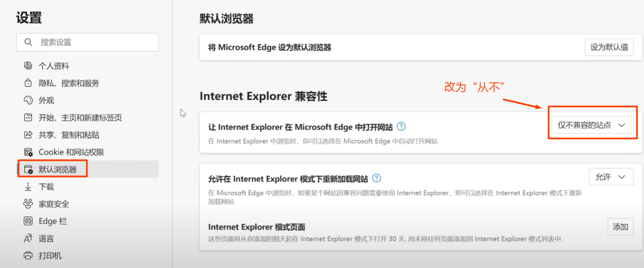Image resolution: width=644 pixels, height=268 pixels.
Task: Open the IE compatibility dropdown highlighted in red
Action: tap(592, 125)
